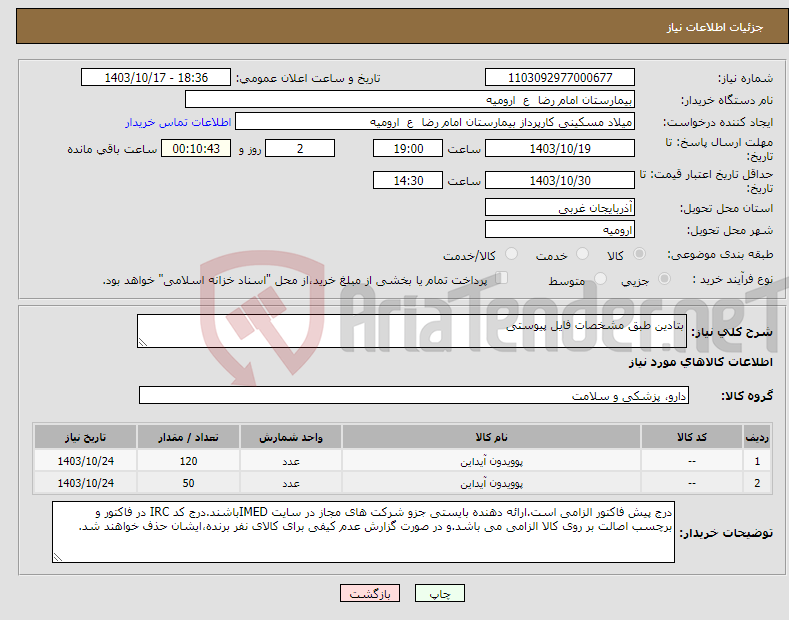
Task: Click the quantity 120 in row 1
Action: (188, 460)
